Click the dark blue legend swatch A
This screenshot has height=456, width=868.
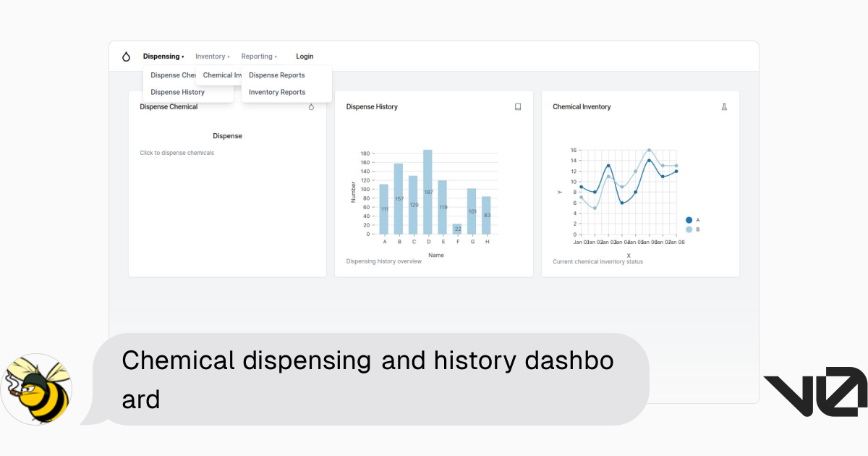[x=689, y=220]
